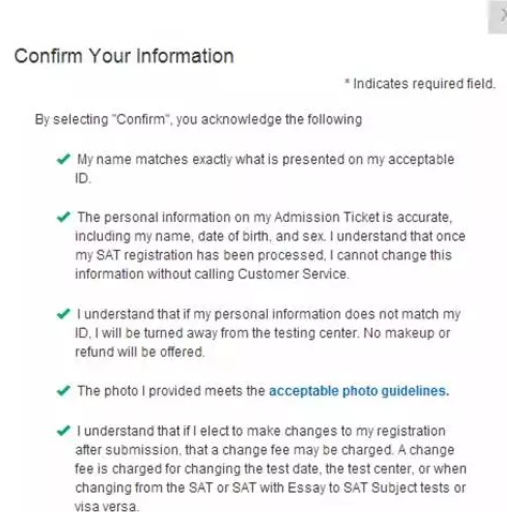Select the Confirm Your Information heading
The height and width of the screenshot is (512, 507).
point(124,56)
